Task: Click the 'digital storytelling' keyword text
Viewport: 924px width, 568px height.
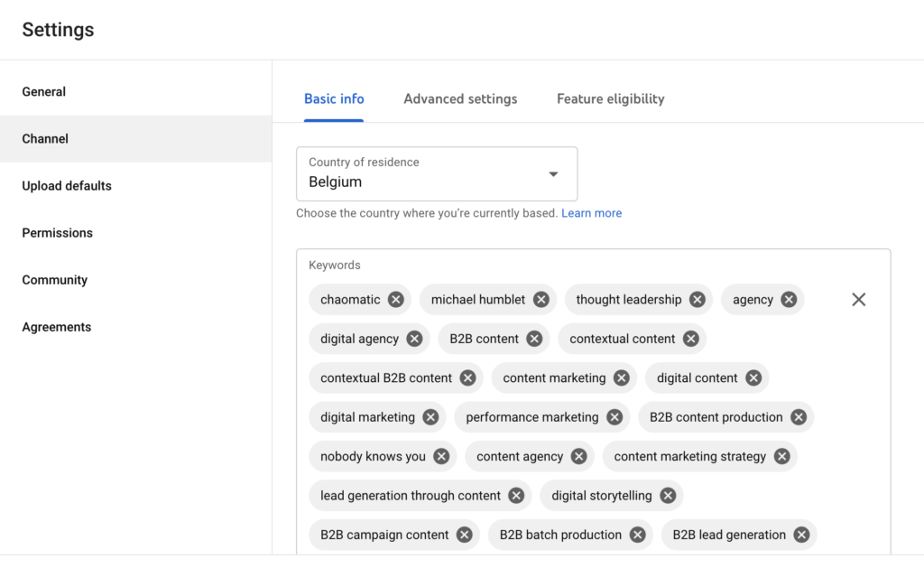Action: click(601, 496)
